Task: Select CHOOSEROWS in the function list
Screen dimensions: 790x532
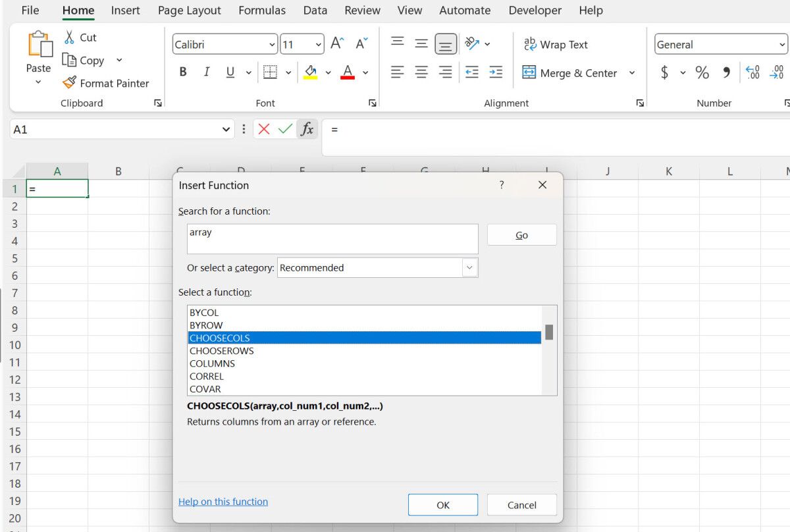Action: 221,351
